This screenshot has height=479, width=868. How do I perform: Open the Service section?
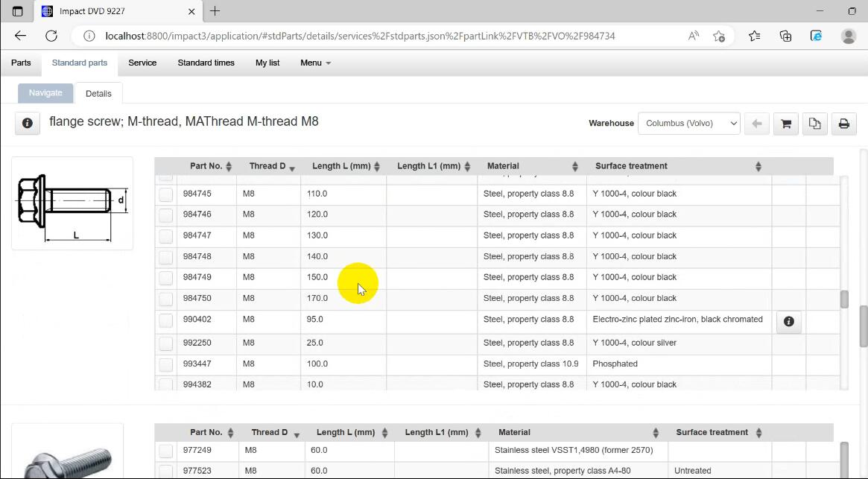pyautogui.click(x=142, y=63)
